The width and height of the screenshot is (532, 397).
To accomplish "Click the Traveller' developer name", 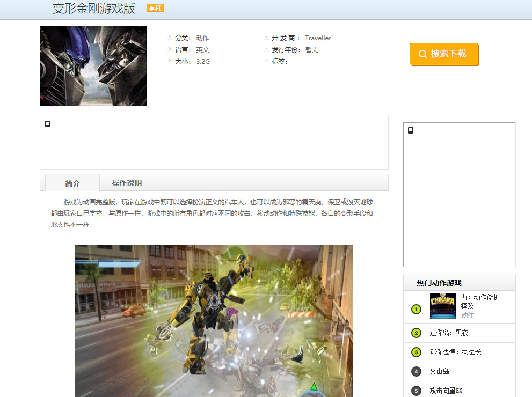I will point(318,38).
